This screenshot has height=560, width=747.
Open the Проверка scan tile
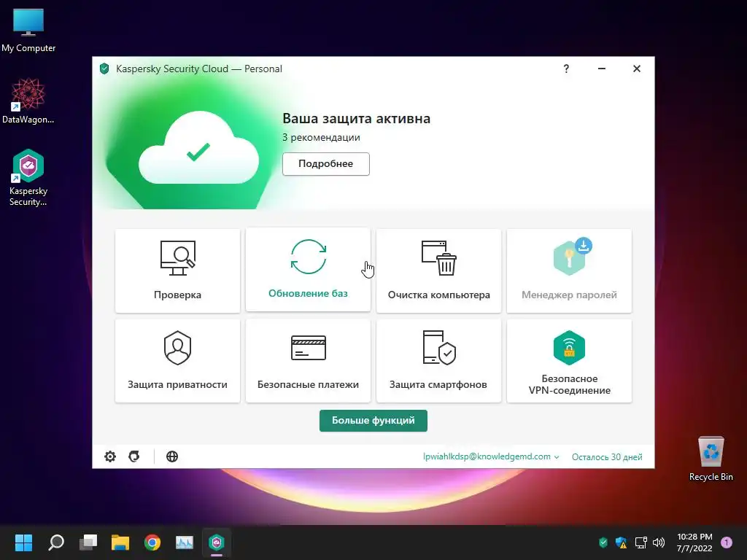coord(177,271)
